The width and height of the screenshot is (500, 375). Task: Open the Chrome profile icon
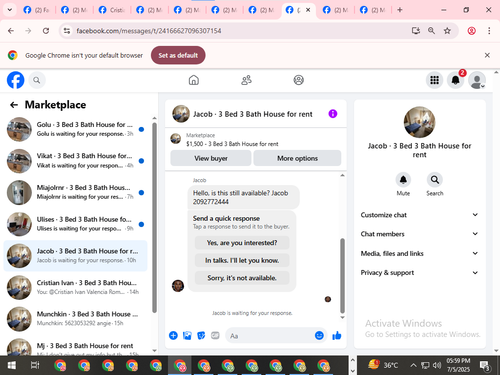coord(471,31)
